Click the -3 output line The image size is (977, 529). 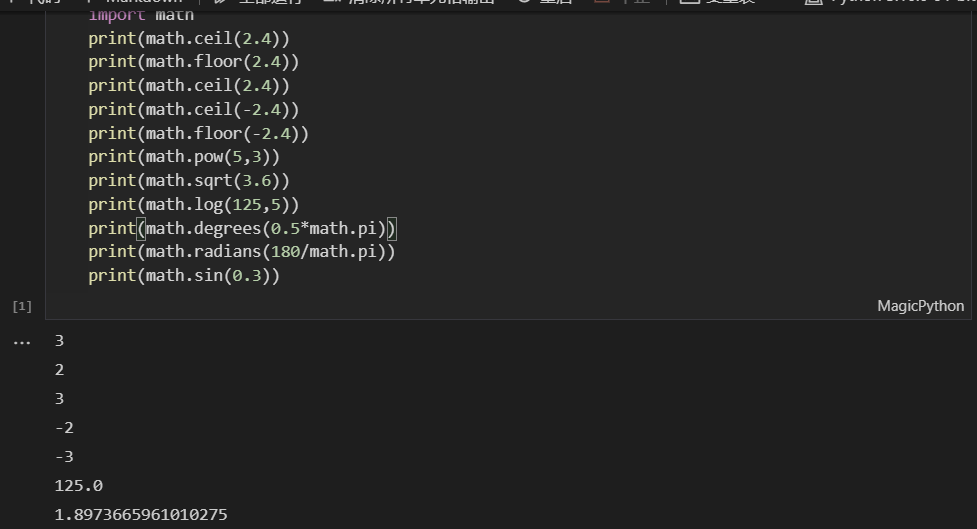click(x=64, y=457)
